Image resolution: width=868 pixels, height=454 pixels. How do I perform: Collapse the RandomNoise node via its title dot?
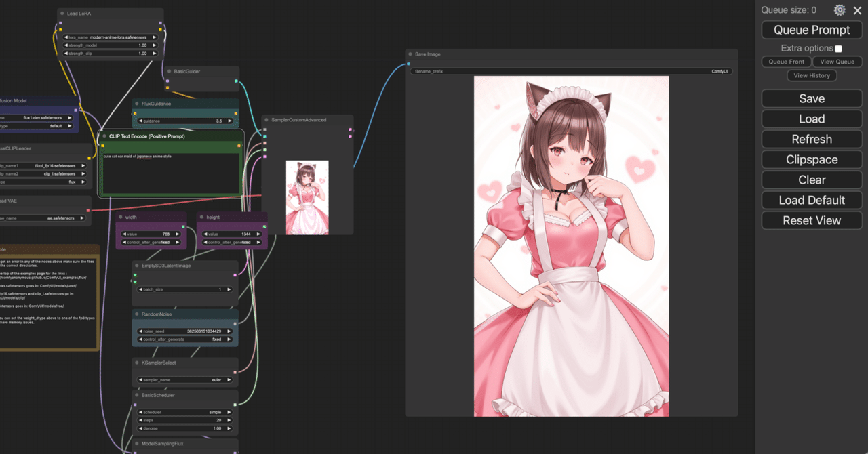(136, 314)
